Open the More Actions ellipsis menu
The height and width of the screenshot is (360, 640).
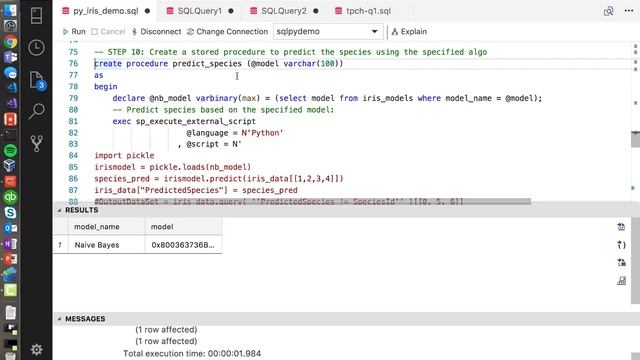pos(629,11)
